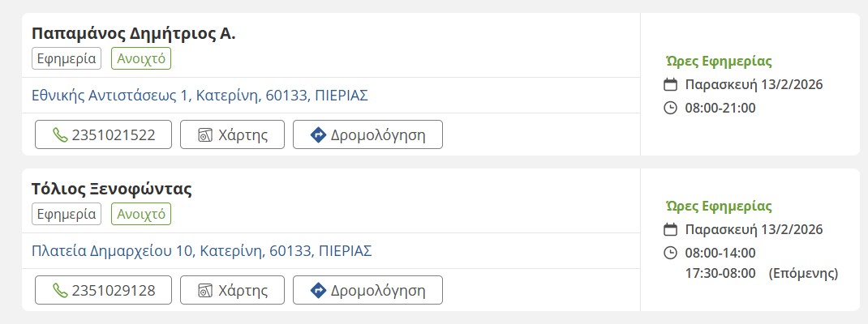Select pharmacy name Παπαμάνος Δημήτριος Α.
Image resolution: width=868 pixels, height=324 pixels.
134,34
